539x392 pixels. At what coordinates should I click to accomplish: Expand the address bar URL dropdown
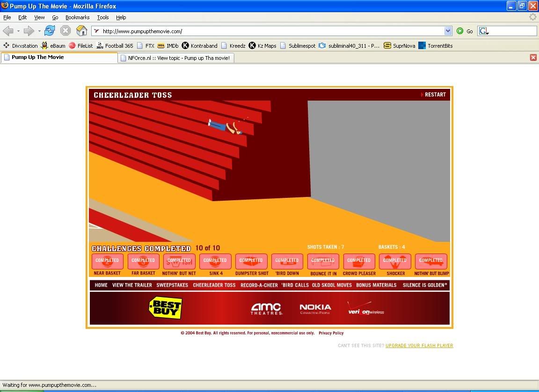(x=448, y=31)
